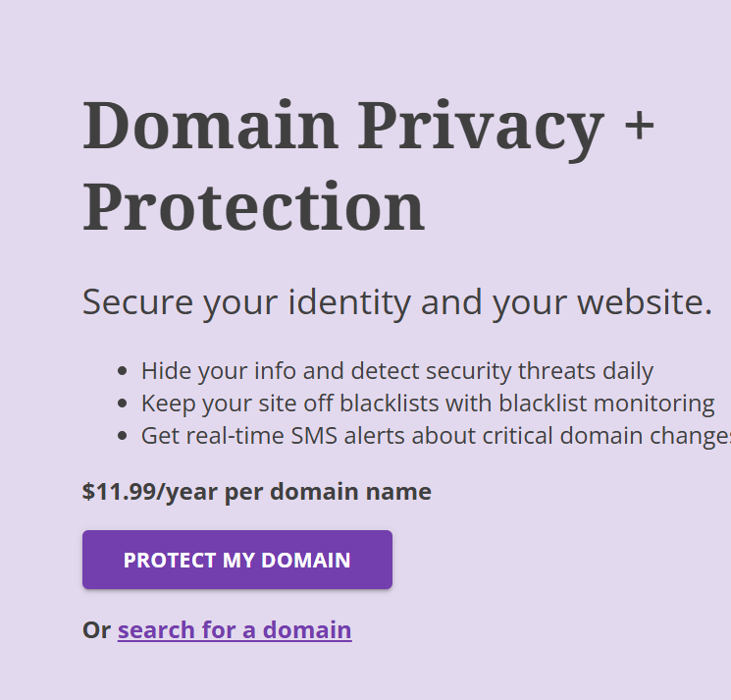The height and width of the screenshot is (700, 731).
Task: Click the words per domain name
Action: pos(328,492)
